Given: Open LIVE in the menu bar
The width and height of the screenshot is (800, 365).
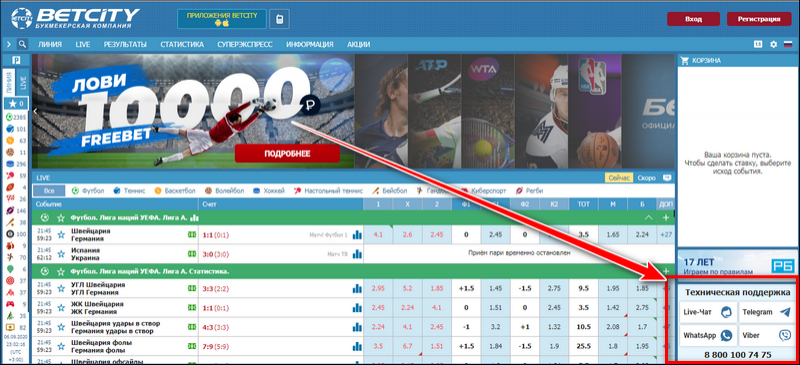Looking at the screenshot, I should point(83,44).
